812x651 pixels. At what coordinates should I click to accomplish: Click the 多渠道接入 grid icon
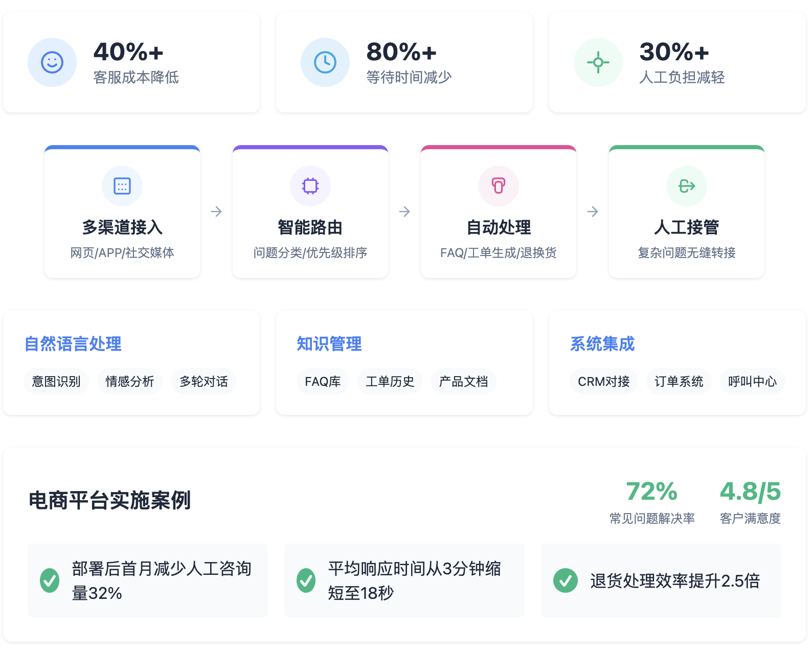(x=122, y=186)
